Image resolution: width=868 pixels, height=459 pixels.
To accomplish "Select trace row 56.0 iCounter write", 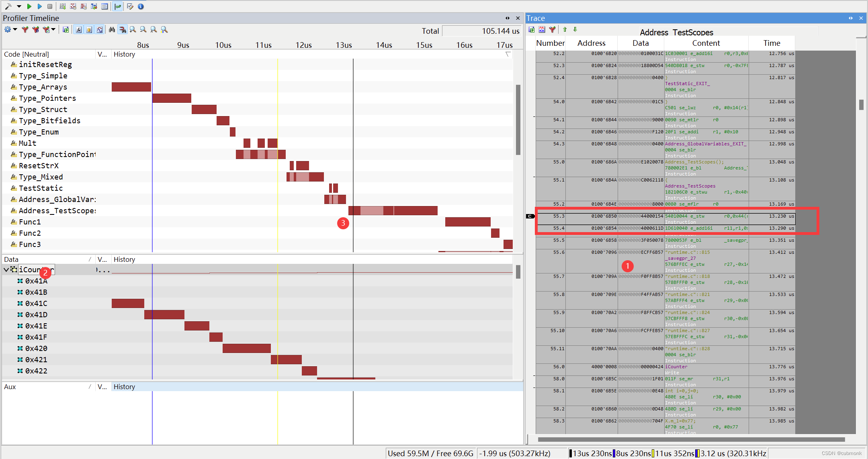I will [665, 369].
